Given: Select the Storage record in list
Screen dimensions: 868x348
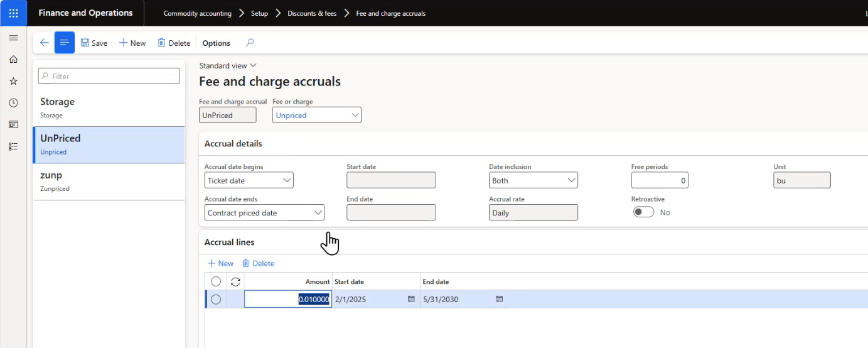Looking at the screenshot, I should pyautogui.click(x=109, y=107).
